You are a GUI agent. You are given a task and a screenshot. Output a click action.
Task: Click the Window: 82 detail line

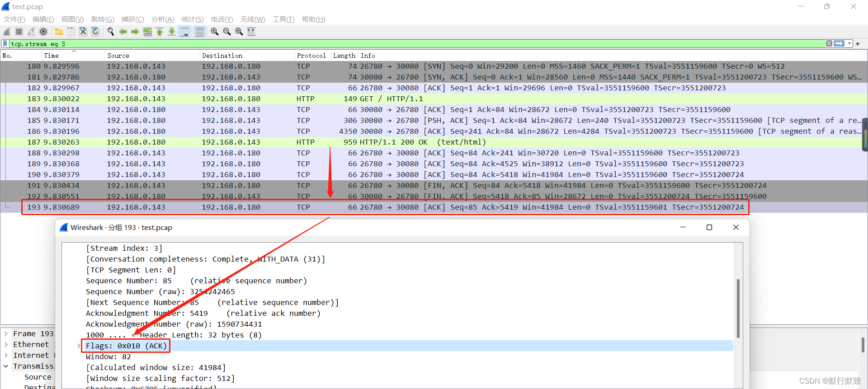pyautogui.click(x=108, y=357)
